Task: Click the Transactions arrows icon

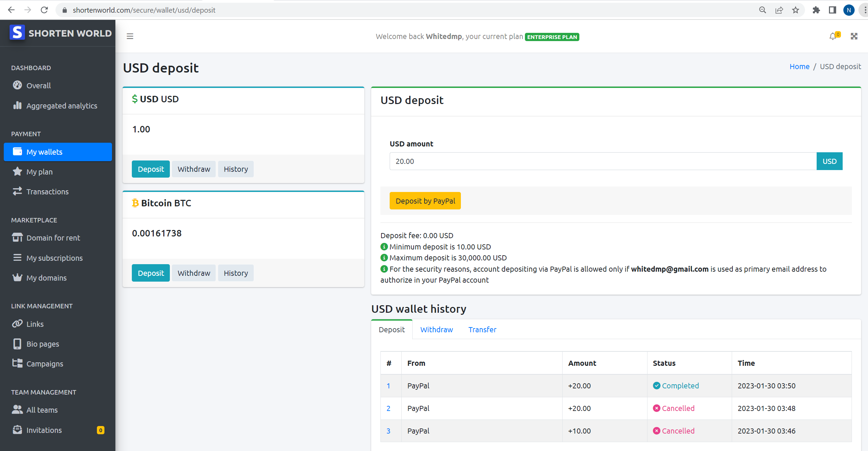Action: pyautogui.click(x=17, y=191)
